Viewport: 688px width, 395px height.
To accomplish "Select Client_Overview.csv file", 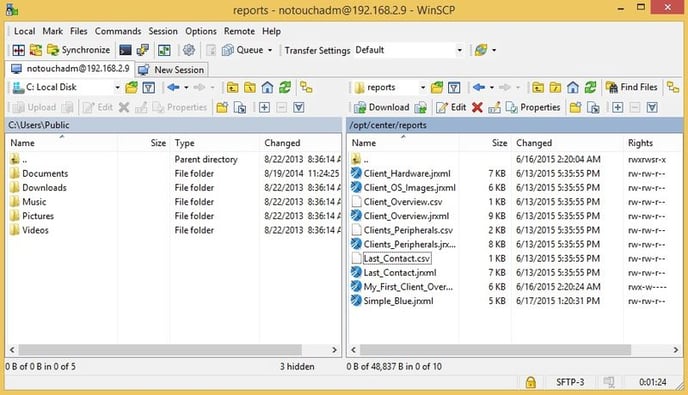I will point(403,202).
